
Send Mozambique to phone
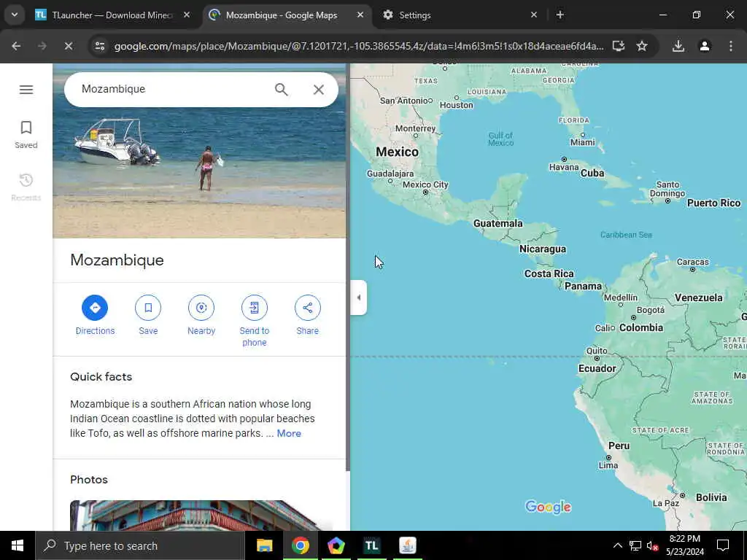(255, 321)
